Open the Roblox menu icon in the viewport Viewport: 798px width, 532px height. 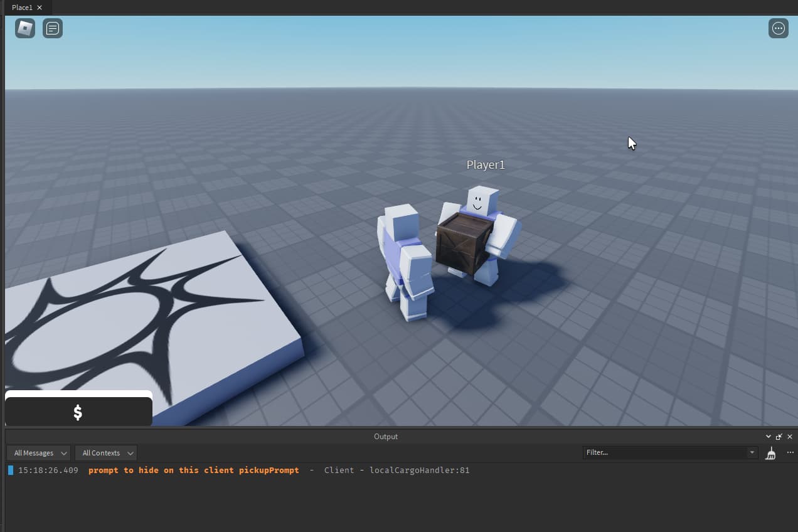pyautogui.click(x=24, y=28)
